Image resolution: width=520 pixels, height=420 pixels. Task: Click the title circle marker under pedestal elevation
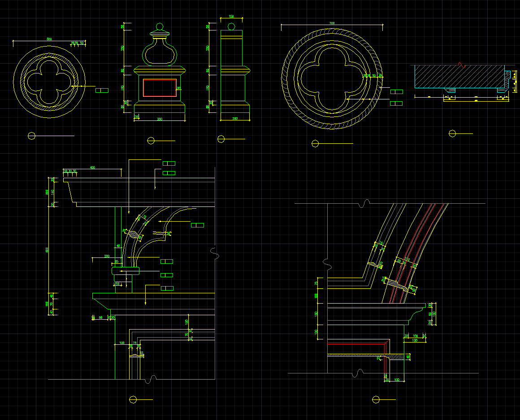tap(151, 141)
